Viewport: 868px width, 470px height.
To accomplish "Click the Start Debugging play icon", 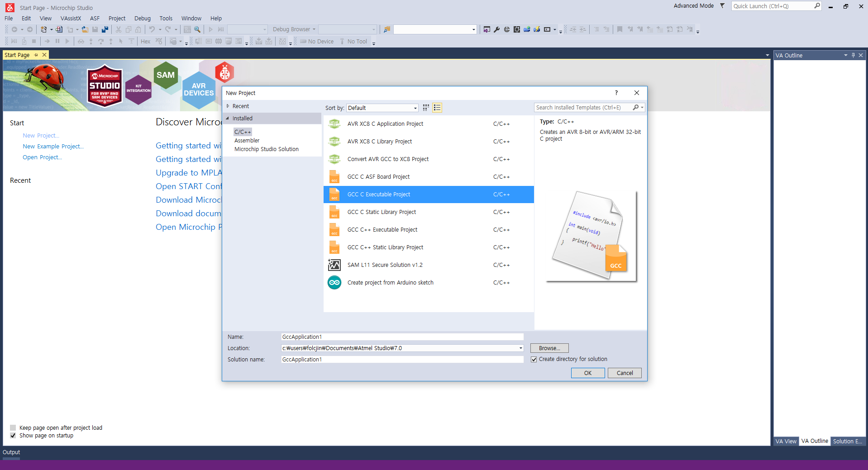I will click(210, 29).
